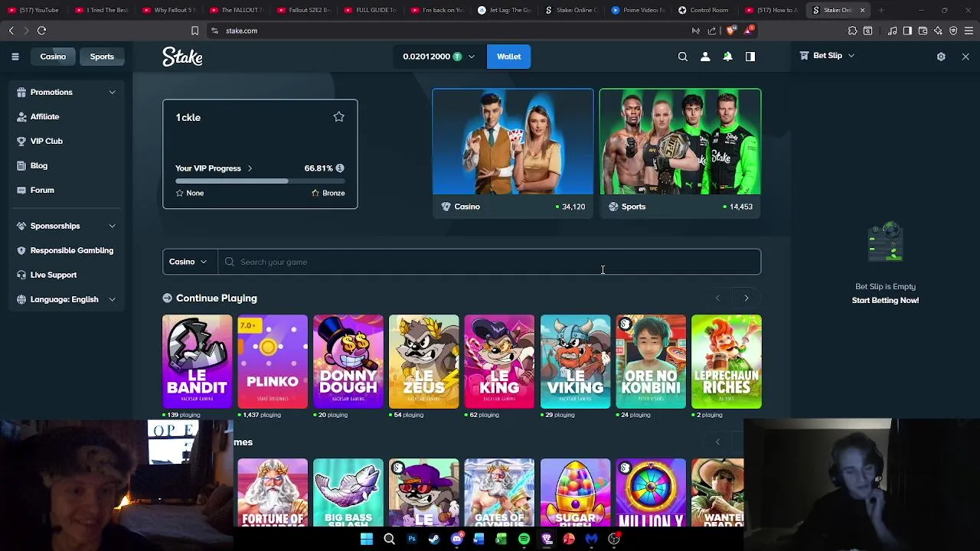Open Brave Wallet icon in toolbar
Screen dimensions: 980x551
[923, 31]
